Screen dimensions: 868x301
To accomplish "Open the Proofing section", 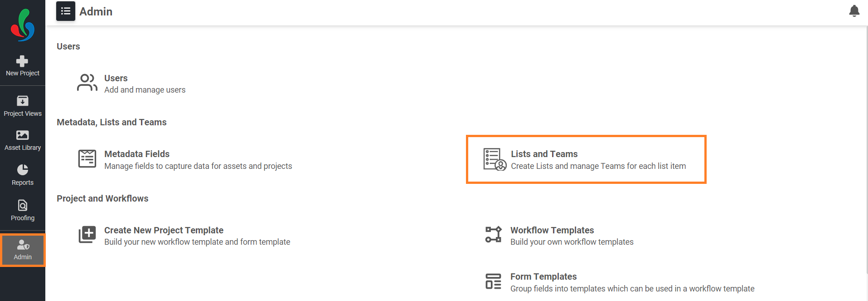I will (23, 211).
